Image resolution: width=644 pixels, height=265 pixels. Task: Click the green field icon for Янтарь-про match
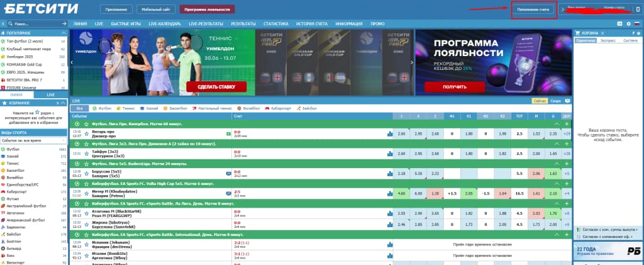coord(228,134)
